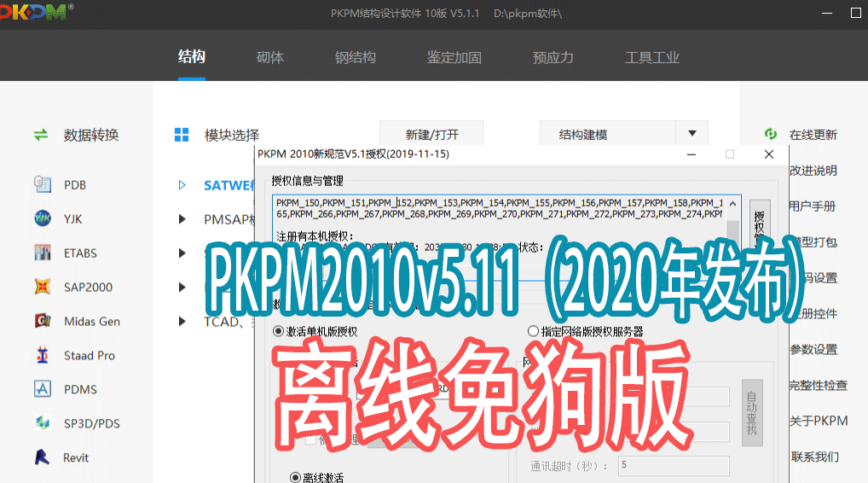
Task: Minimize the PKPM authorization dialog
Action: [x=692, y=154]
